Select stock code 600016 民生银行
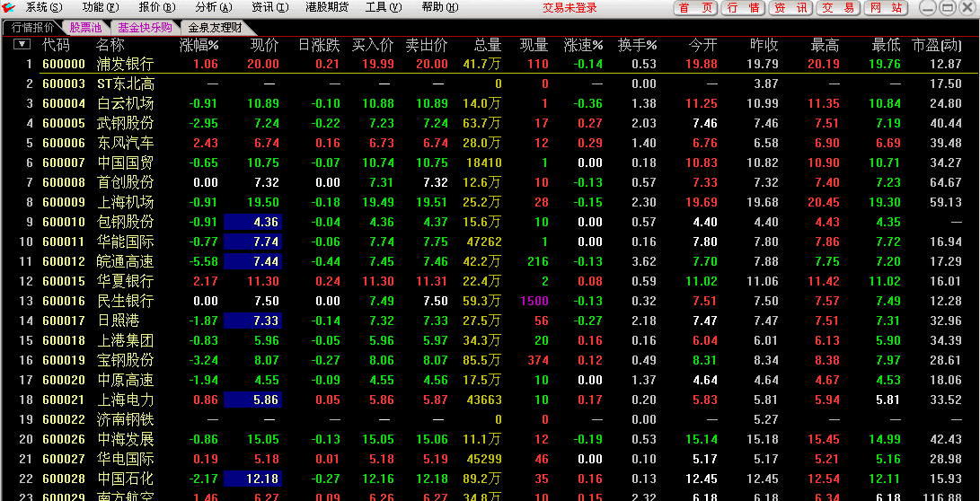Screen dimensions: 980x501 [64, 301]
